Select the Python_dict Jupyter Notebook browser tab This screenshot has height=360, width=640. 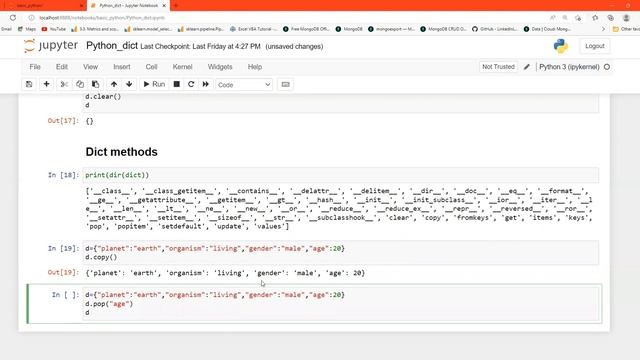127,6
